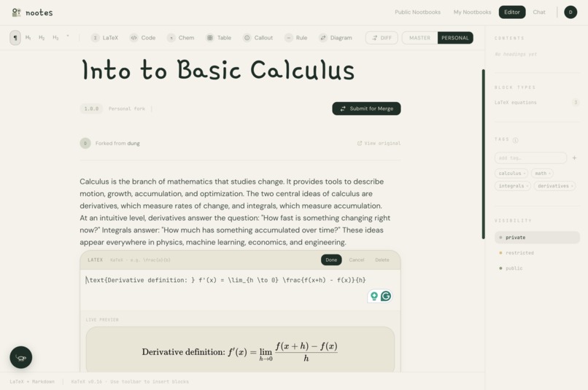Insert a Callout block

pos(258,38)
